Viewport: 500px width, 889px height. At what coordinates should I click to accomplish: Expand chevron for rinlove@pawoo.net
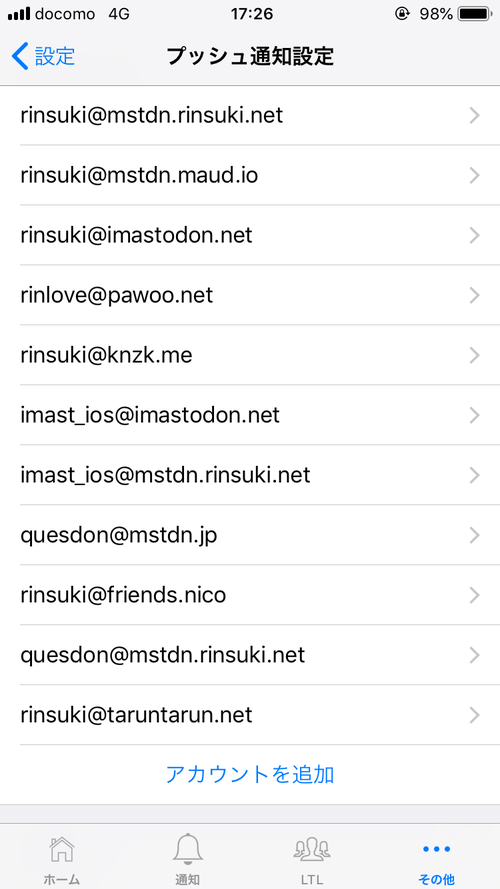pos(475,295)
